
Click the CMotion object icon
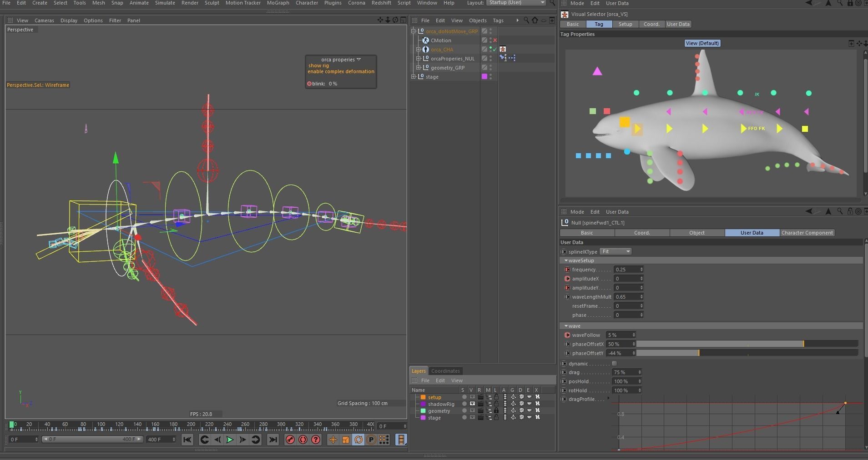click(x=425, y=40)
